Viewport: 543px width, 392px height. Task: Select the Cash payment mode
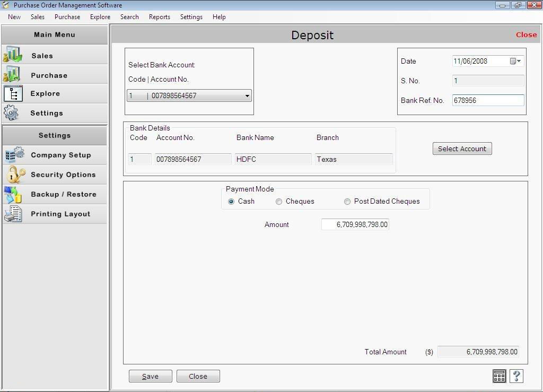click(x=231, y=202)
